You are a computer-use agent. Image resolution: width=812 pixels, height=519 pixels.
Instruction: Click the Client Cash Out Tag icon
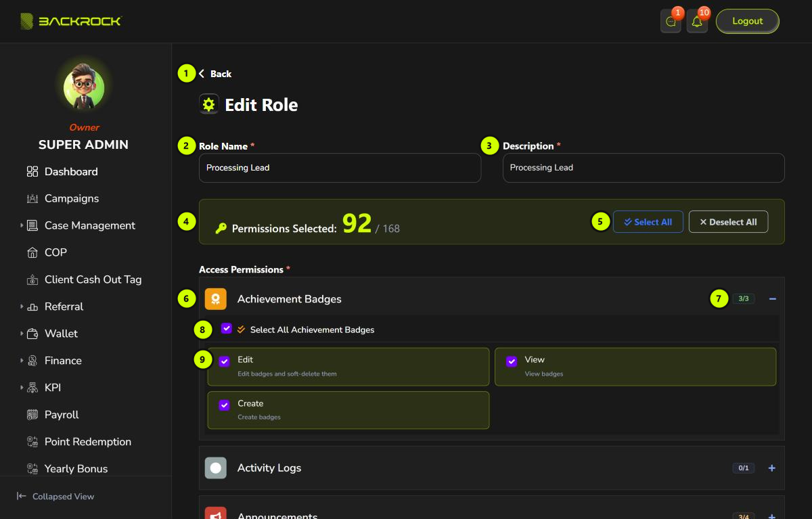[x=32, y=280]
